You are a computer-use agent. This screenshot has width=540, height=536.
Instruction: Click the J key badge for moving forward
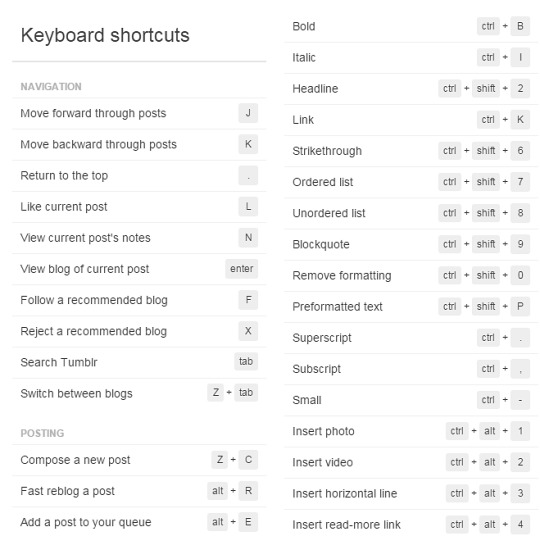point(248,113)
